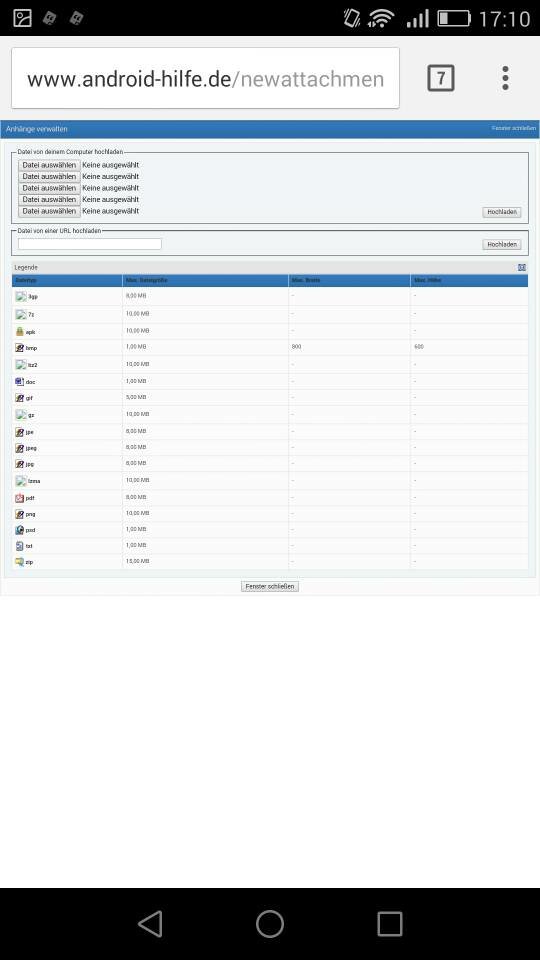Click the first Datei auswählen button
Screen dimensions: 540x960
[x=49, y=165]
